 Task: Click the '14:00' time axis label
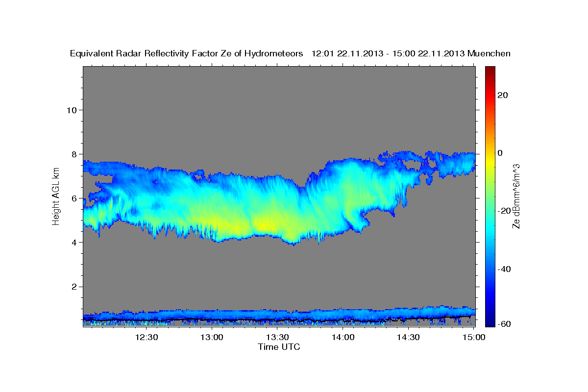343,337
